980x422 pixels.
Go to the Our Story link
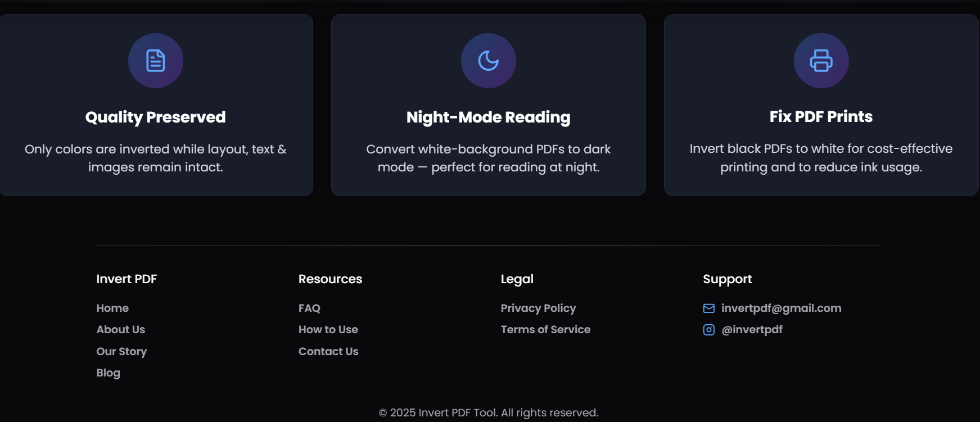point(121,351)
